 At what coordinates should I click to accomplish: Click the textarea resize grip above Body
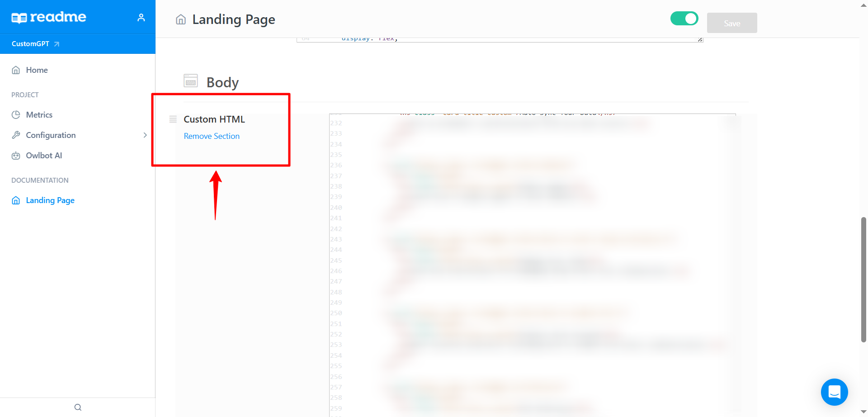coord(700,40)
